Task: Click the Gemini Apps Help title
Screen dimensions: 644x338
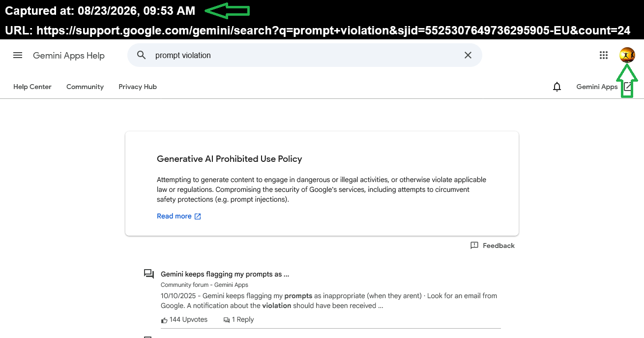Action: [69, 56]
